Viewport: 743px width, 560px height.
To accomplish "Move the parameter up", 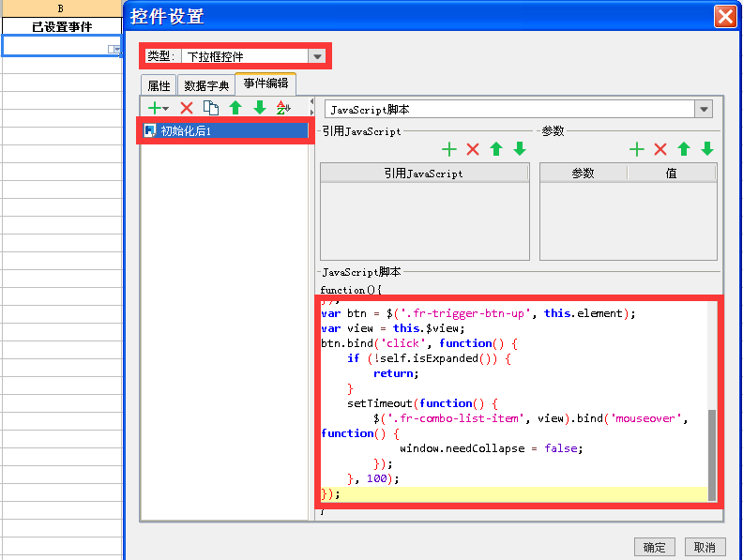I will (684, 149).
